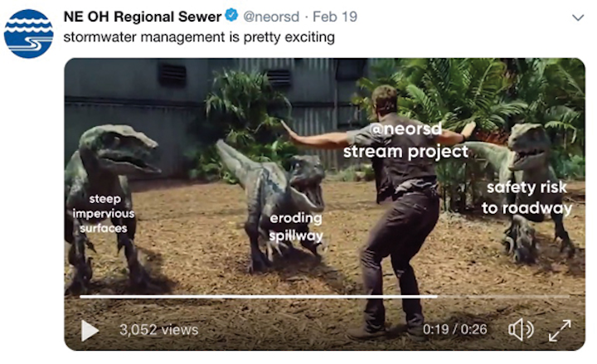Viewport: 597px width, 364px height.
Task: Click the tweet text about stormwater management
Action: click(199, 37)
